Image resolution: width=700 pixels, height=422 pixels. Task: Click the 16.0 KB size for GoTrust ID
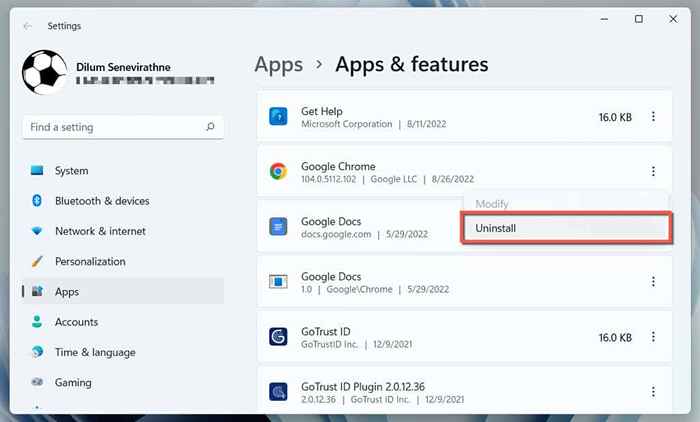point(615,337)
